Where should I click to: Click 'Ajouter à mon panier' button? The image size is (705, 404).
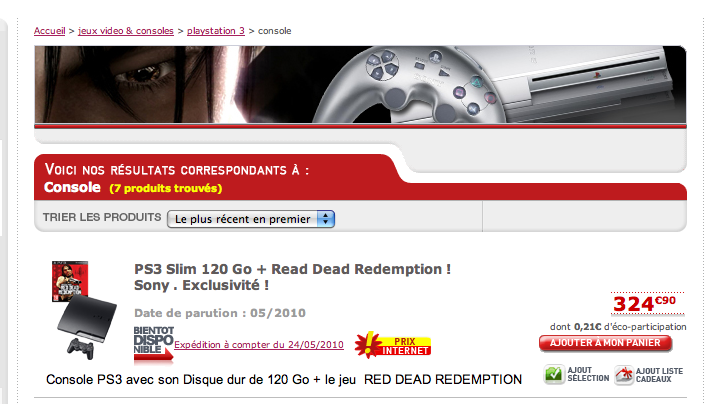click(605, 343)
